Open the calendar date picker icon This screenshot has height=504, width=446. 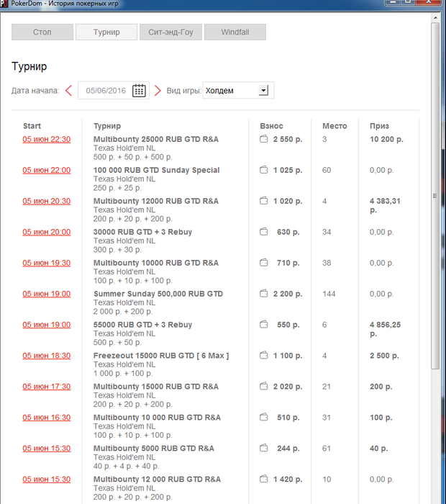tap(139, 91)
